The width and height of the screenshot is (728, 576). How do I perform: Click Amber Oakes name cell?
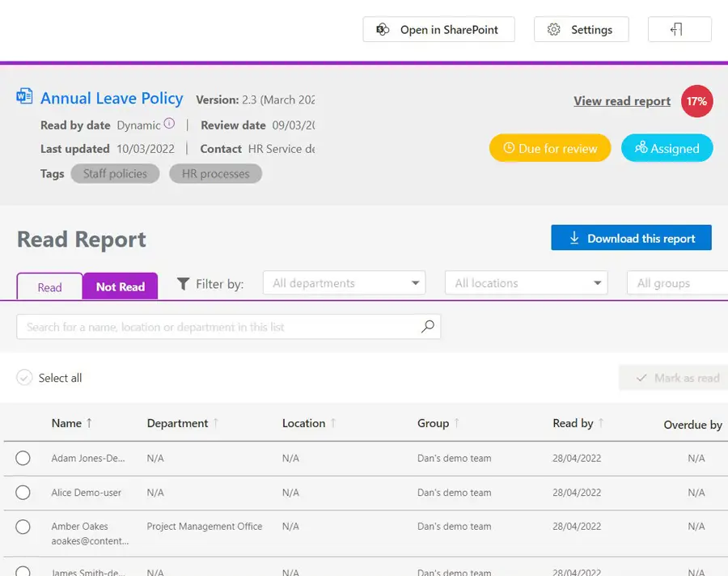pyautogui.click(x=79, y=527)
